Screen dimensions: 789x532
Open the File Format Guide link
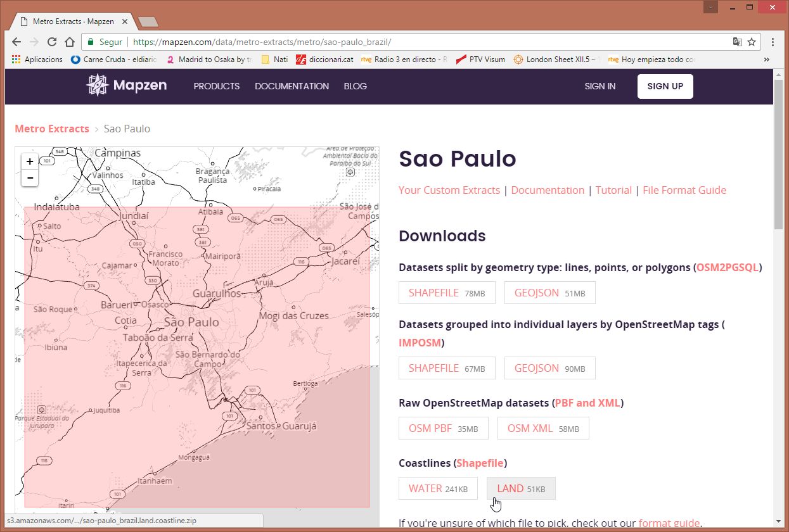click(x=684, y=190)
